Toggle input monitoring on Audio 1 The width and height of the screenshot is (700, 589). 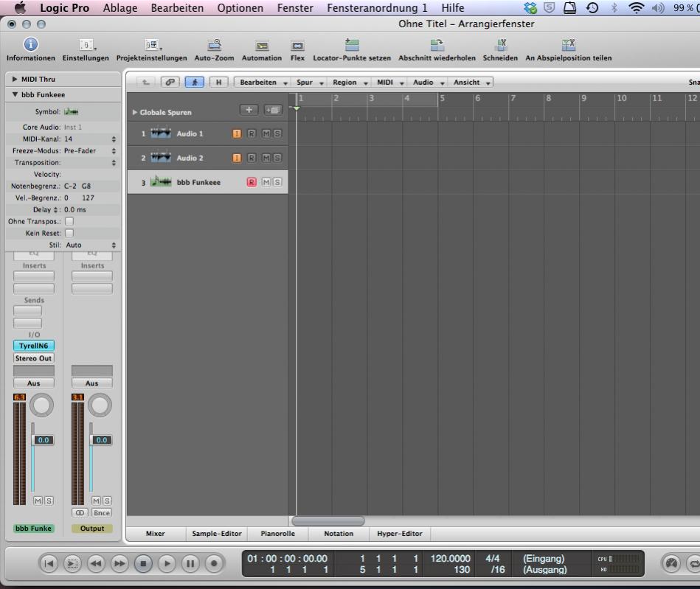[x=237, y=133]
